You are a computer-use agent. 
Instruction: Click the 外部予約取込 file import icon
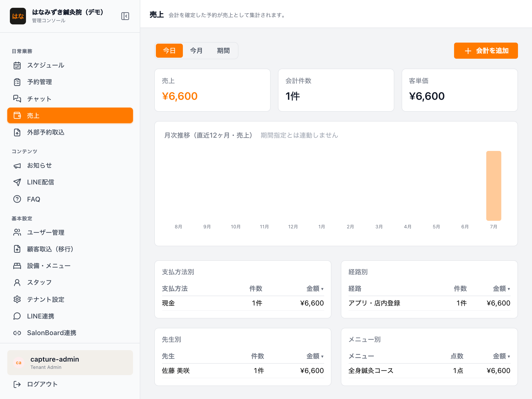tap(17, 132)
